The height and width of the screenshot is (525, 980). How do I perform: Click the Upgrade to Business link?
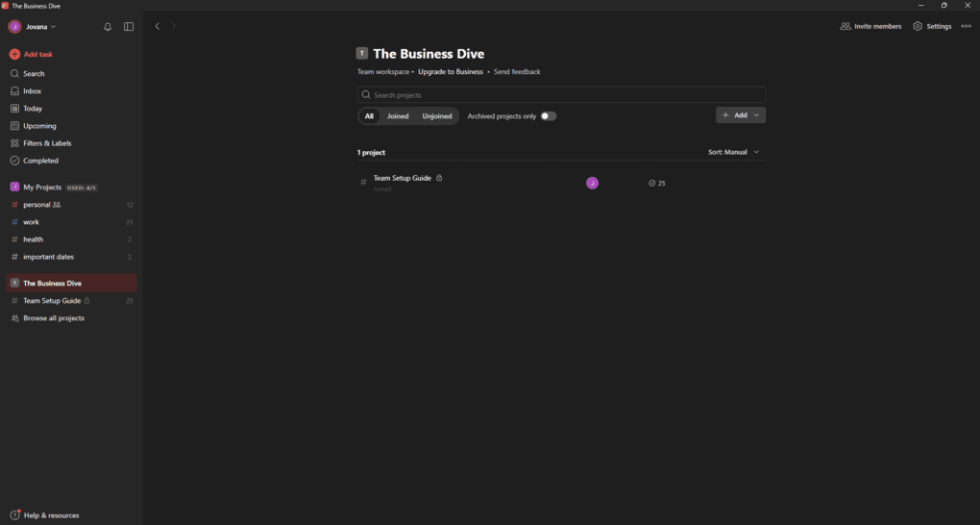(451, 72)
